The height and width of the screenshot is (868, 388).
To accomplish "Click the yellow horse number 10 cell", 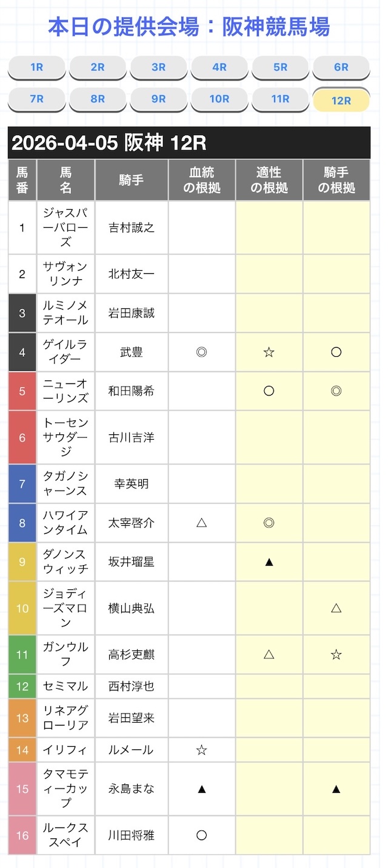I will click(22, 608).
